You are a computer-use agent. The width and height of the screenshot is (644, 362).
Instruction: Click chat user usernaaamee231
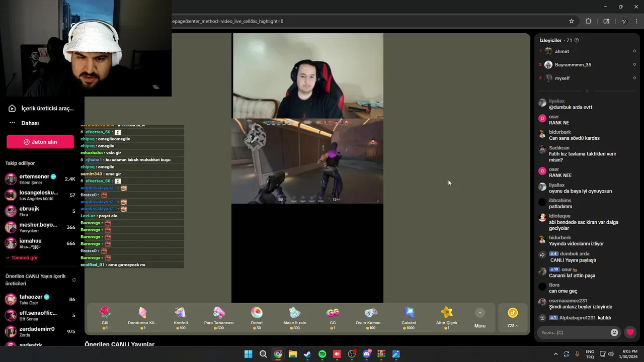568,301
